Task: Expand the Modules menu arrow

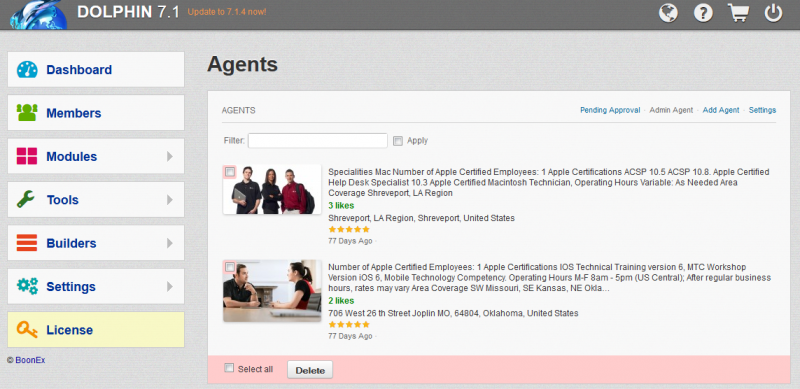Action: (170, 156)
